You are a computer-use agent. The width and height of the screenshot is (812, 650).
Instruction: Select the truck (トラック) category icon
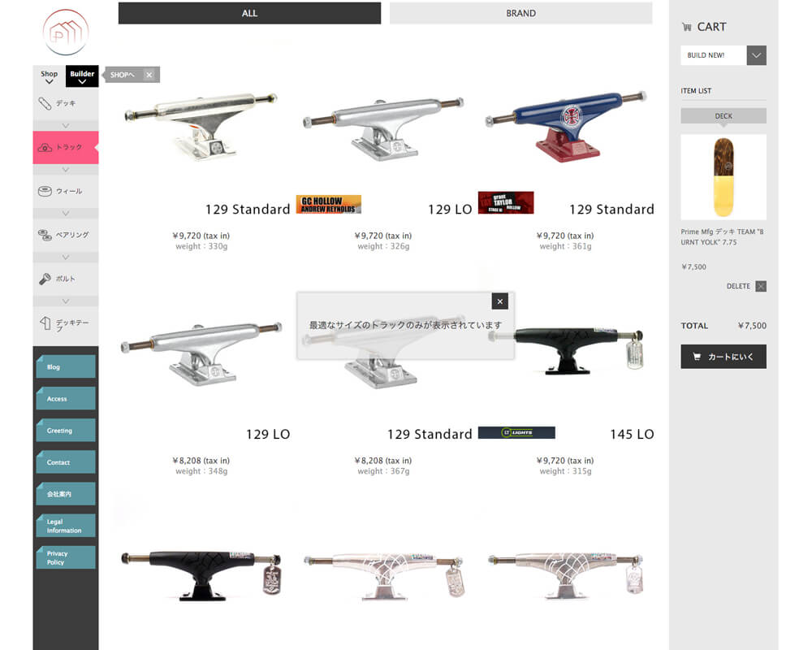(x=45, y=148)
